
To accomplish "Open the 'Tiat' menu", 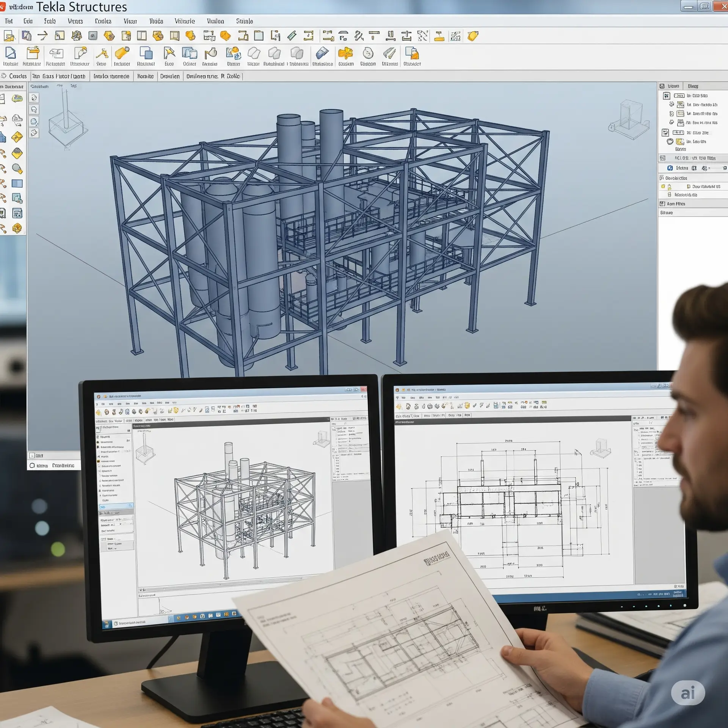I will click(9, 21).
